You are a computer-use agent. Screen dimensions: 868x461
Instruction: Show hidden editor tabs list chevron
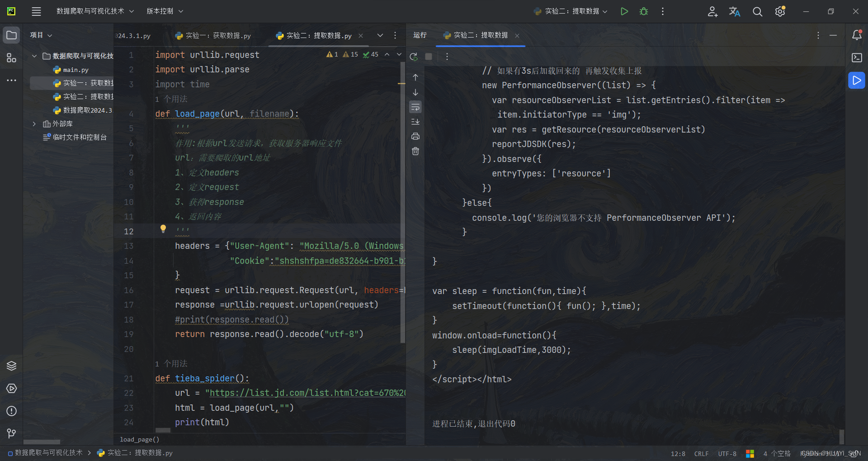point(380,35)
